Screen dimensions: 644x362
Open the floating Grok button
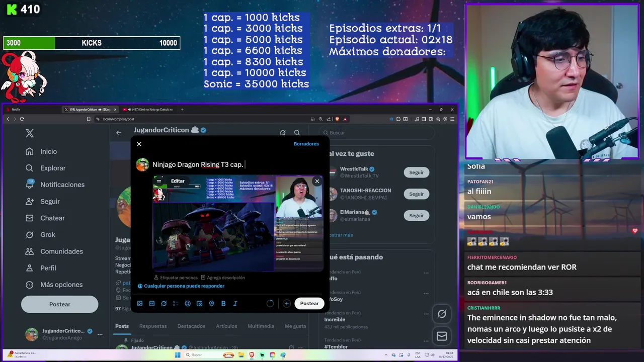click(442, 314)
